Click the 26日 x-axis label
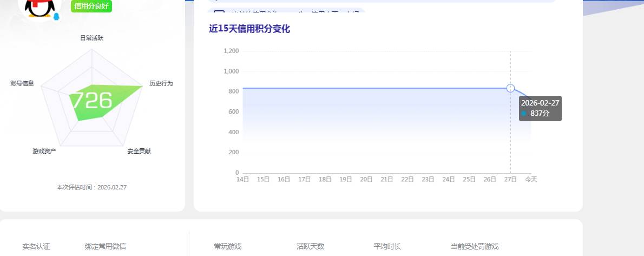The image size is (644, 256). click(x=490, y=179)
